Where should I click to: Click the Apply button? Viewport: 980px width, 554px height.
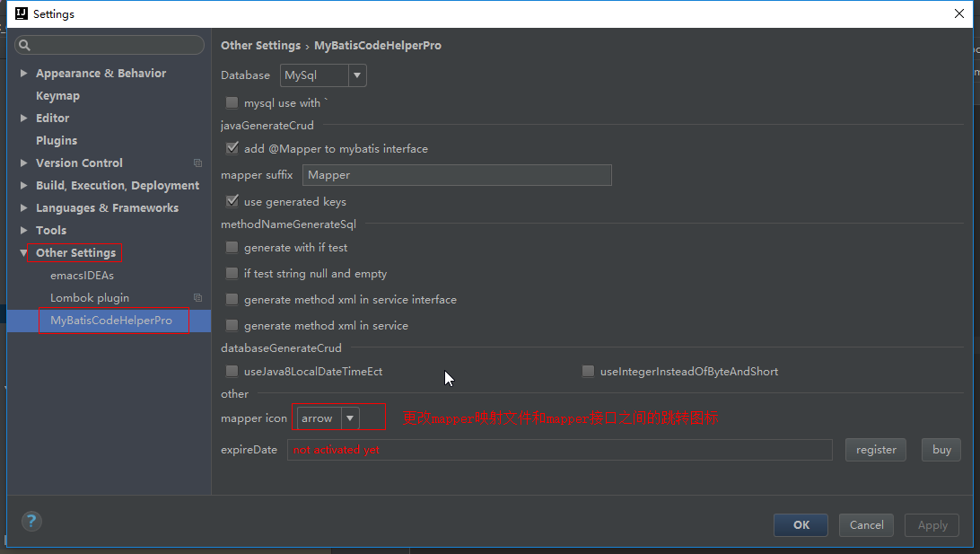[932, 525]
